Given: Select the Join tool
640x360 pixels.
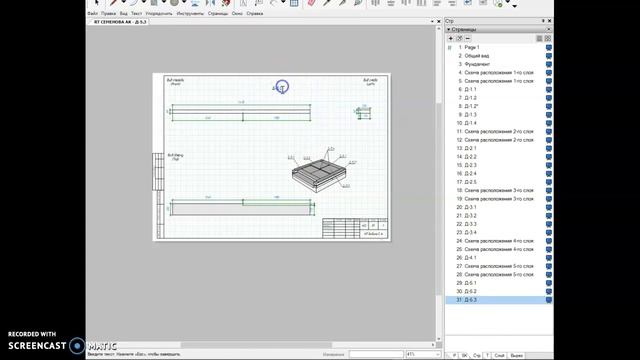Looking at the screenshot, I should click(358, 3).
